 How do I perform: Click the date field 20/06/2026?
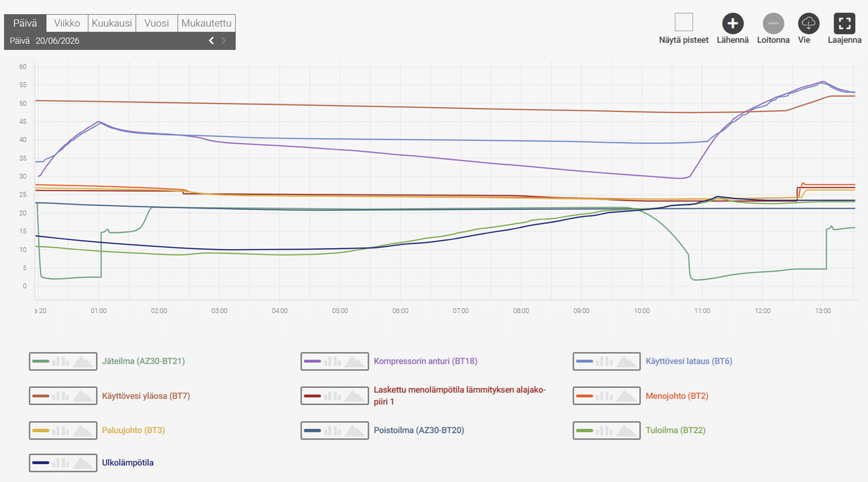(57, 41)
